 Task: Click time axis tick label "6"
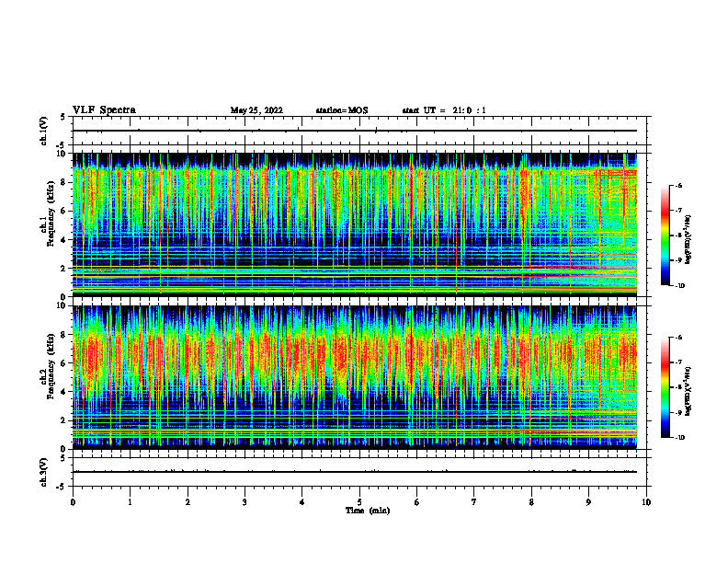tap(417, 502)
